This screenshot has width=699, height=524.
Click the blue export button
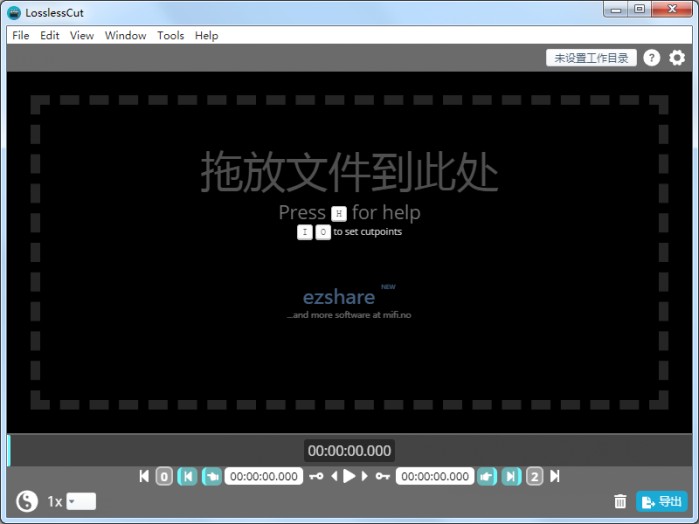[662, 502]
